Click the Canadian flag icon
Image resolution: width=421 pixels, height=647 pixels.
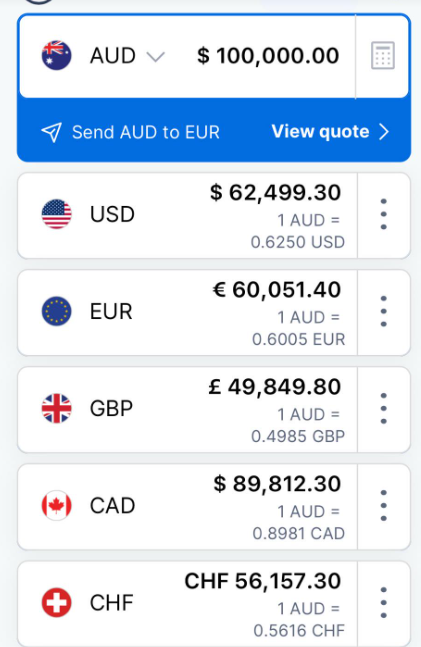tap(57, 505)
